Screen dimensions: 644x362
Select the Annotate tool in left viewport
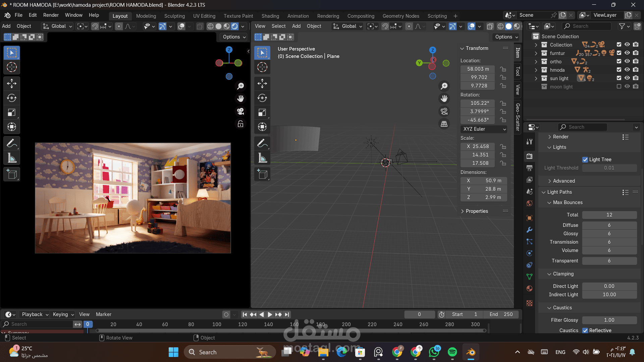point(12,143)
